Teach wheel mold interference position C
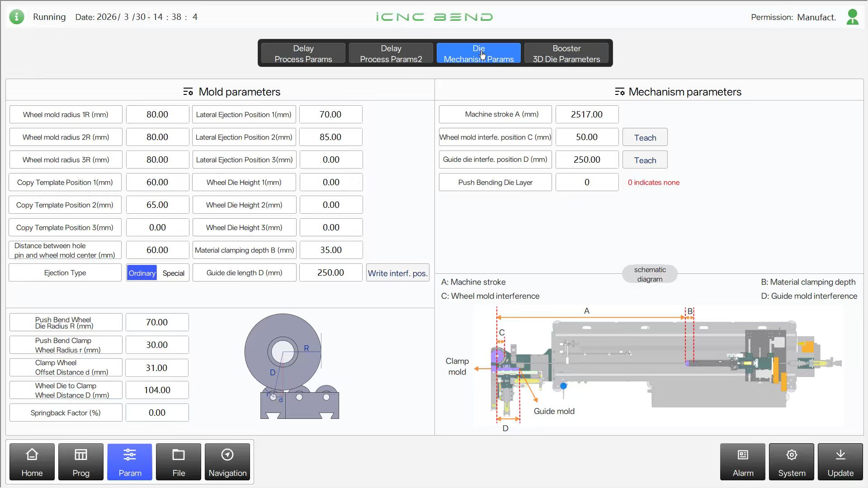The height and width of the screenshot is (488, 868). pyautogui.click(x=645, y=137)
